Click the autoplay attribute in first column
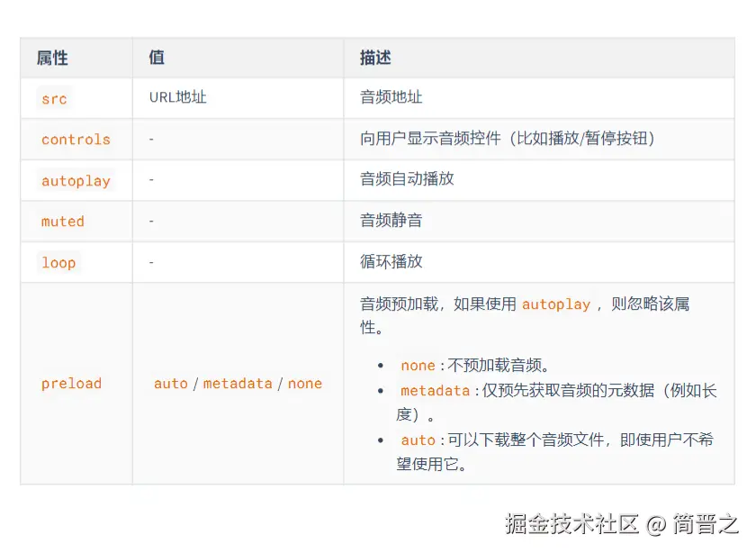756x553 pixels. tap(75, 180)
